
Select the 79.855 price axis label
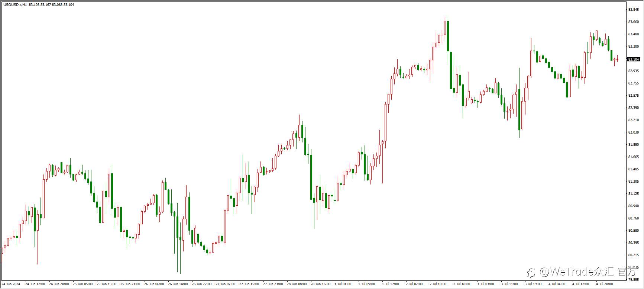[633, 280]
